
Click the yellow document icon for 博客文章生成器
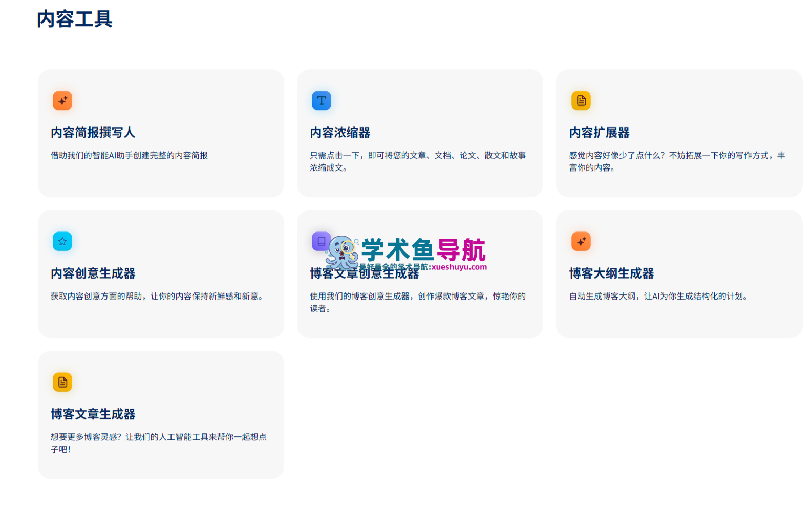click(x=62, y=382)
